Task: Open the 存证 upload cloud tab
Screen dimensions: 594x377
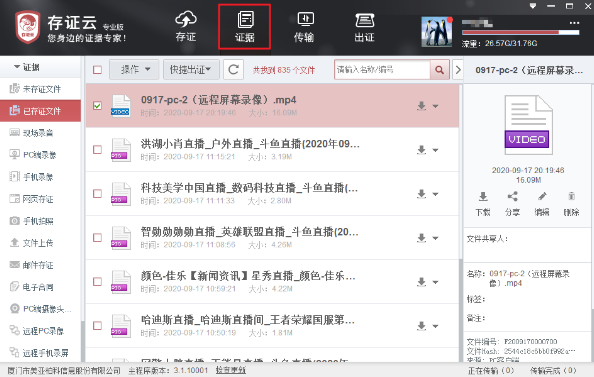Action: [x=186, y=27]
